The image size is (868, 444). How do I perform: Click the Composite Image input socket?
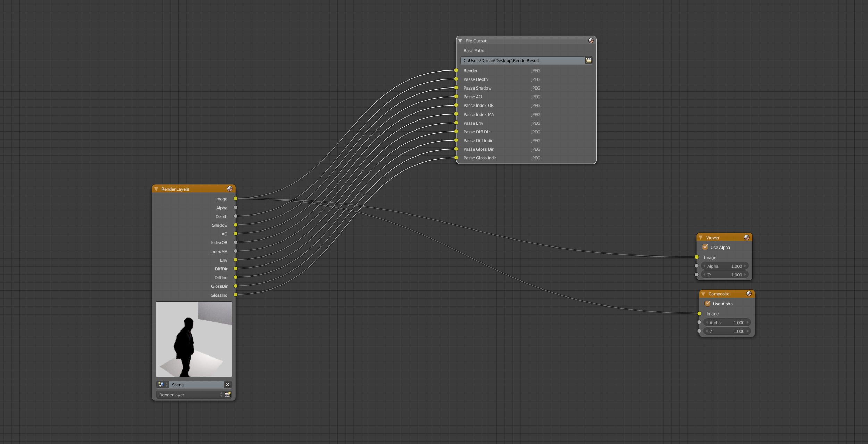pos(699,313)
